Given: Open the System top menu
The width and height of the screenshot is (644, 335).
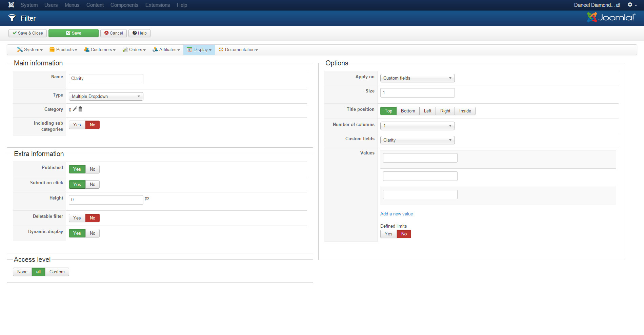Looking at the screenshot, I should point(29,5).
